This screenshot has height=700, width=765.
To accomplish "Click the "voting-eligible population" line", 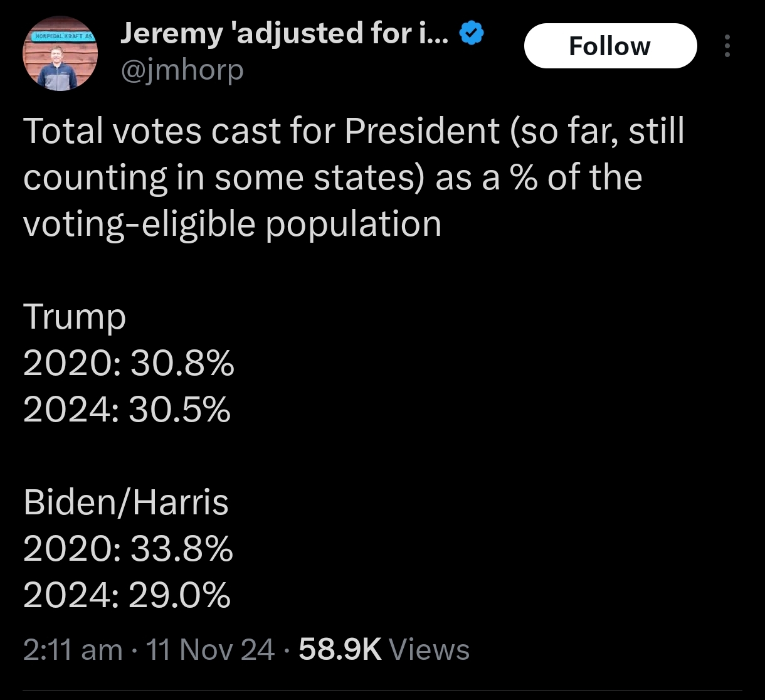I will (x=232, y=223).
